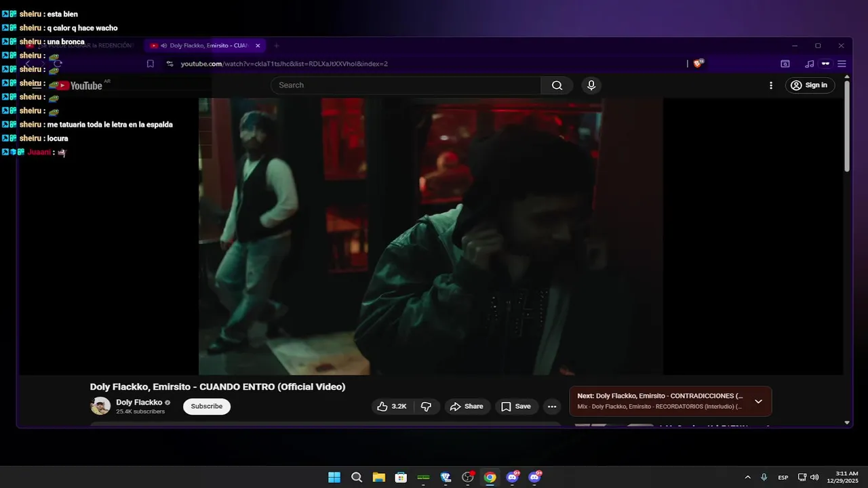Open the Doly Flackko channel name link
This screenshot has height=488, width=868.
[x=139, y=403]
